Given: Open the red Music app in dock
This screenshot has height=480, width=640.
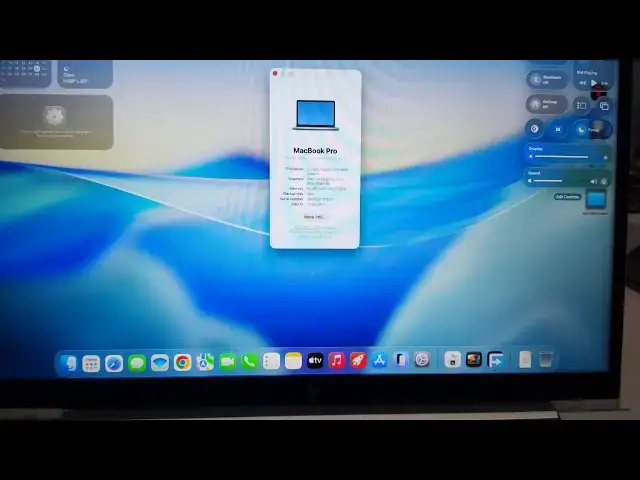Looking at the screenshot, I should (x=336, y=360).
